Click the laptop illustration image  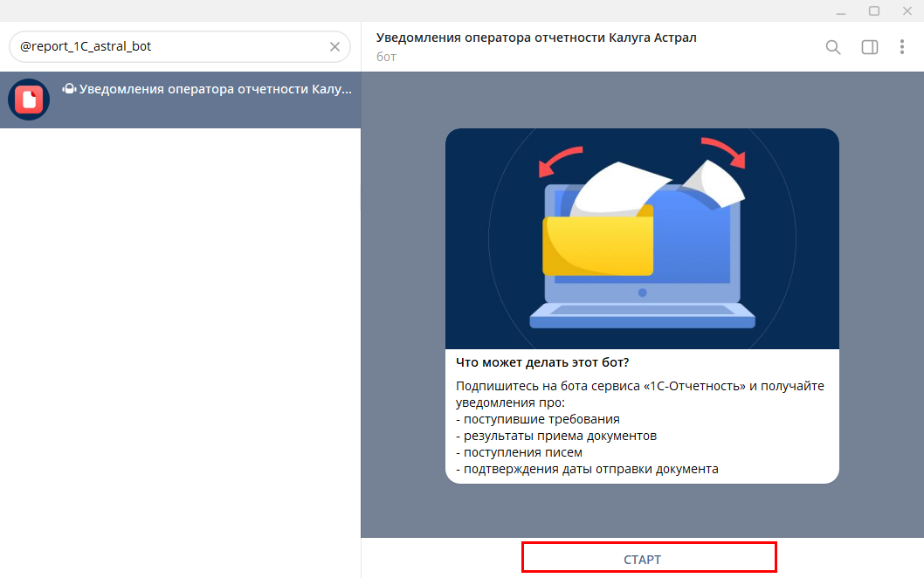click(x=642, y=238)
